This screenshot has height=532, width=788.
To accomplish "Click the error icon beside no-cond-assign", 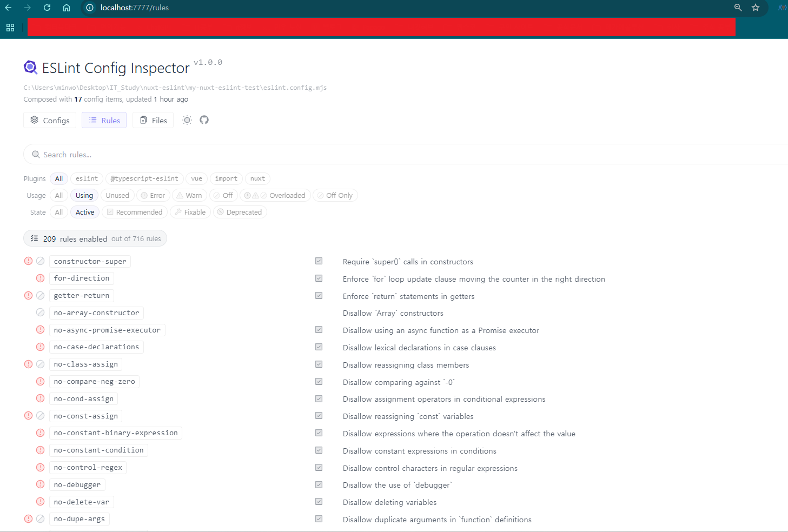I will coord(40,398).
